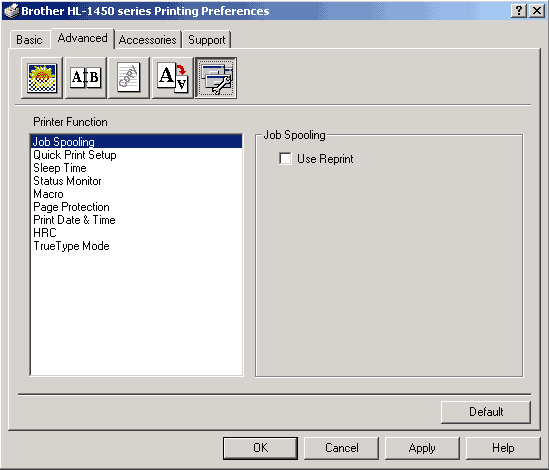Switch to the Basic tab
The image size is (549, 470).
29,40
